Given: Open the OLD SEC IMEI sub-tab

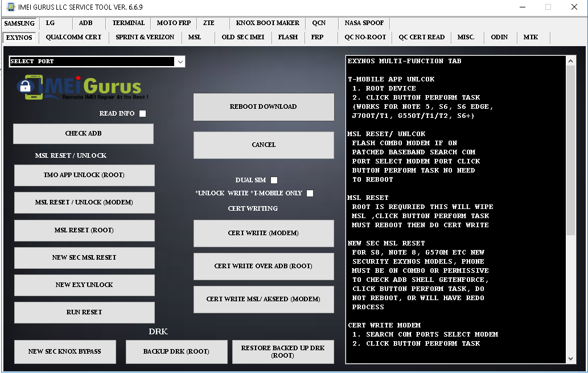Looking at the screenshot, I should 243,37.
